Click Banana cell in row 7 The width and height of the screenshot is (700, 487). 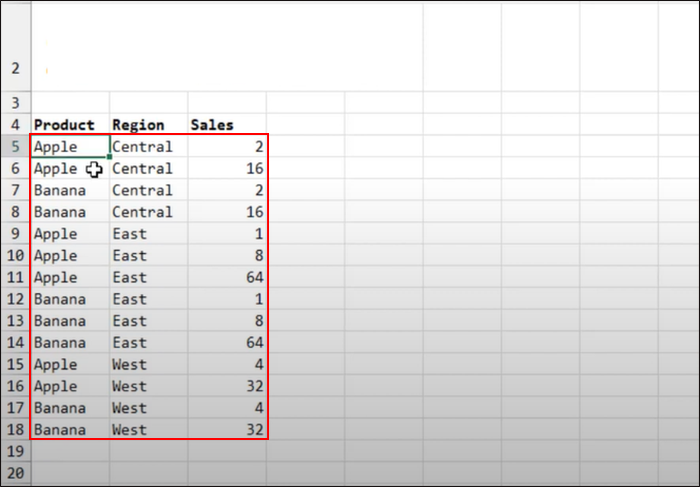60,190
